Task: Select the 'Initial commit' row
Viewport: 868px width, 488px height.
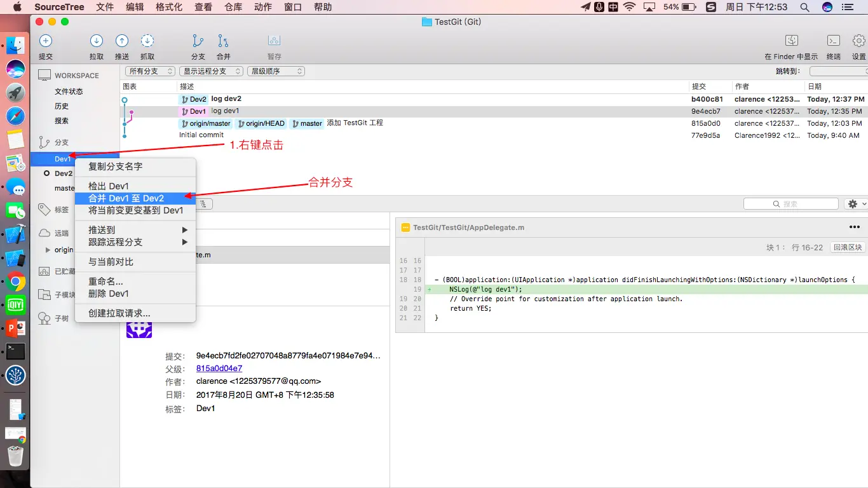Action: [x=494, y=135]
